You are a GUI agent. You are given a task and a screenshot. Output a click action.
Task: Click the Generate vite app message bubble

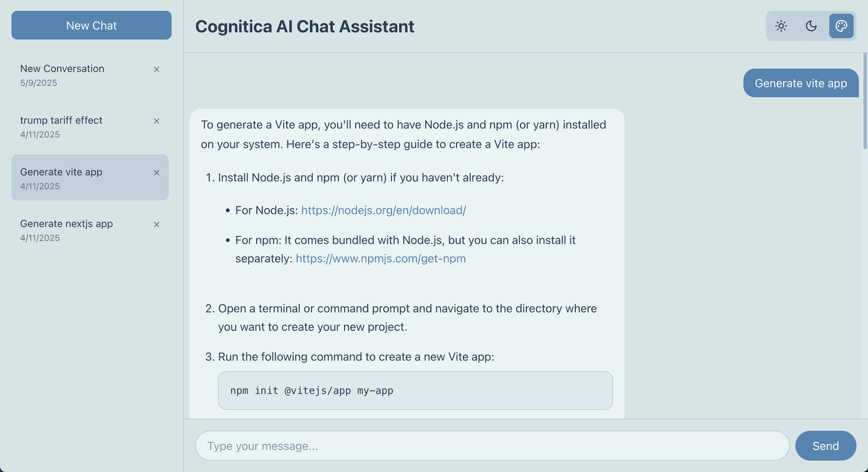(x=801, y=83)
